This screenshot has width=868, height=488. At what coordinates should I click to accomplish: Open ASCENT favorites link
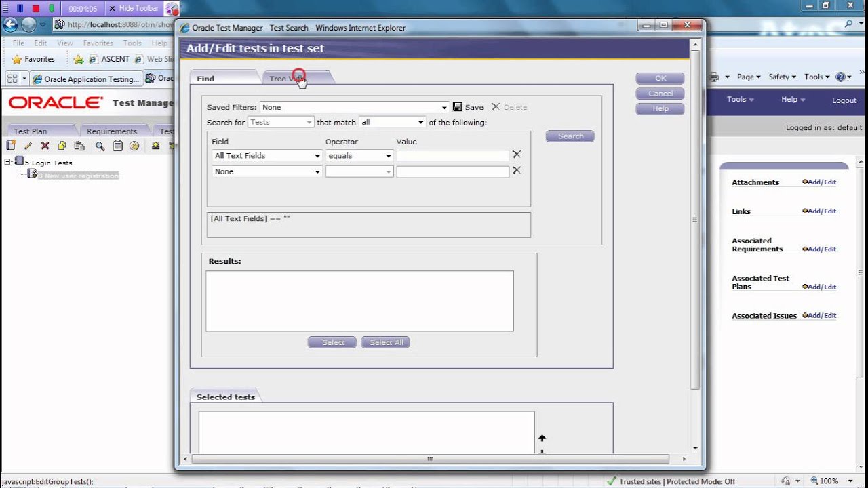pyautogui.click(x=109, y=59)
